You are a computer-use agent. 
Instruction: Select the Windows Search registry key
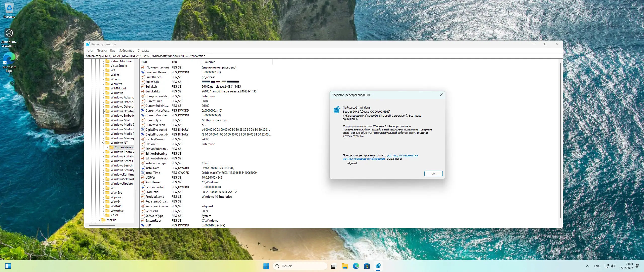pyautogui.click(x=121, y=165)
